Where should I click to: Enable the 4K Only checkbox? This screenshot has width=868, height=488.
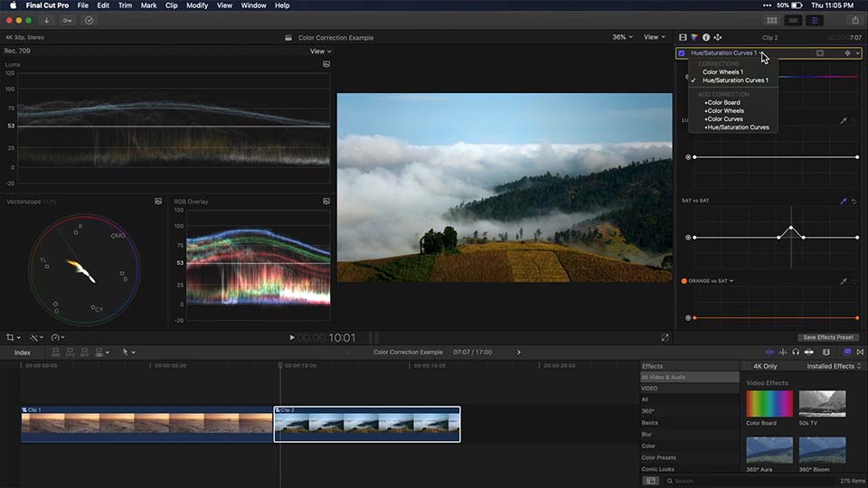click(748, 366)
